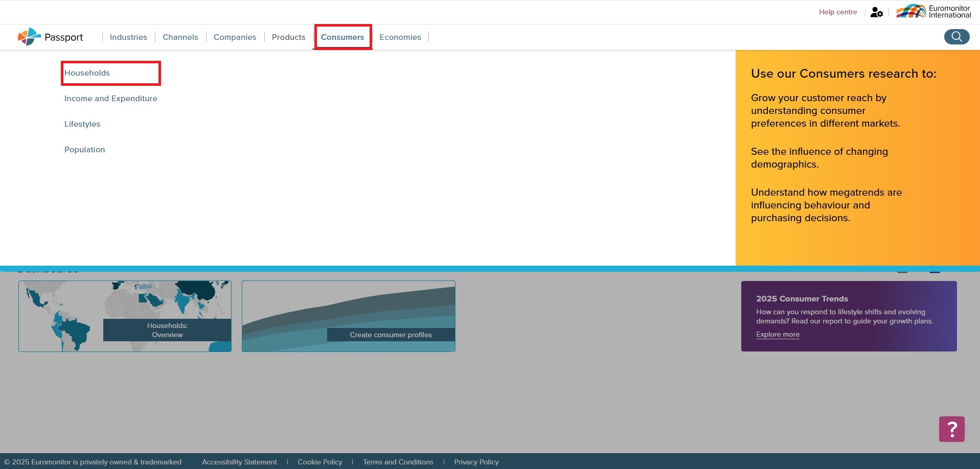Open the Households Overview dashboard thumbnail

[125, 316]
